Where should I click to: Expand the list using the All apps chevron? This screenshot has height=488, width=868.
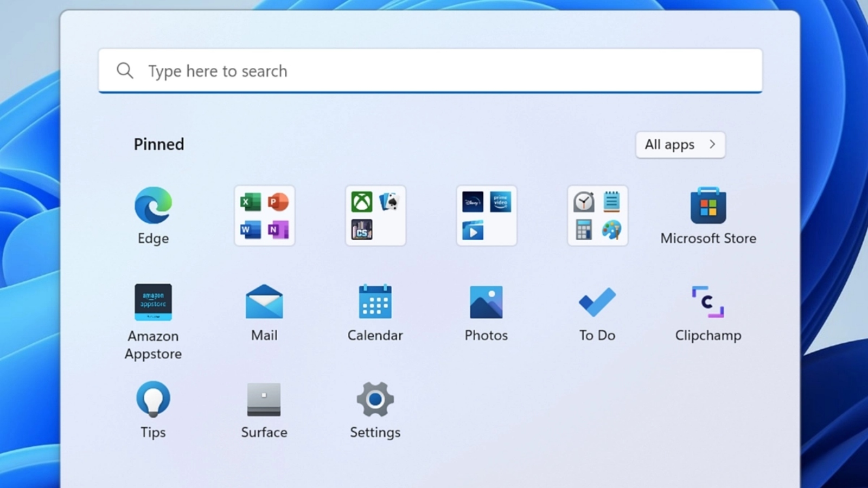[712, 144]
